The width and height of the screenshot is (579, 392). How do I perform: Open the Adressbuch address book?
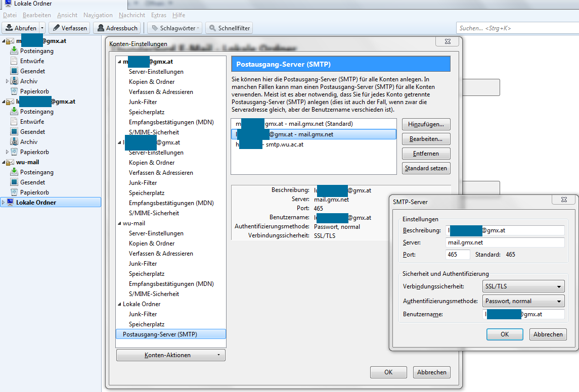[x=117, y=28]
